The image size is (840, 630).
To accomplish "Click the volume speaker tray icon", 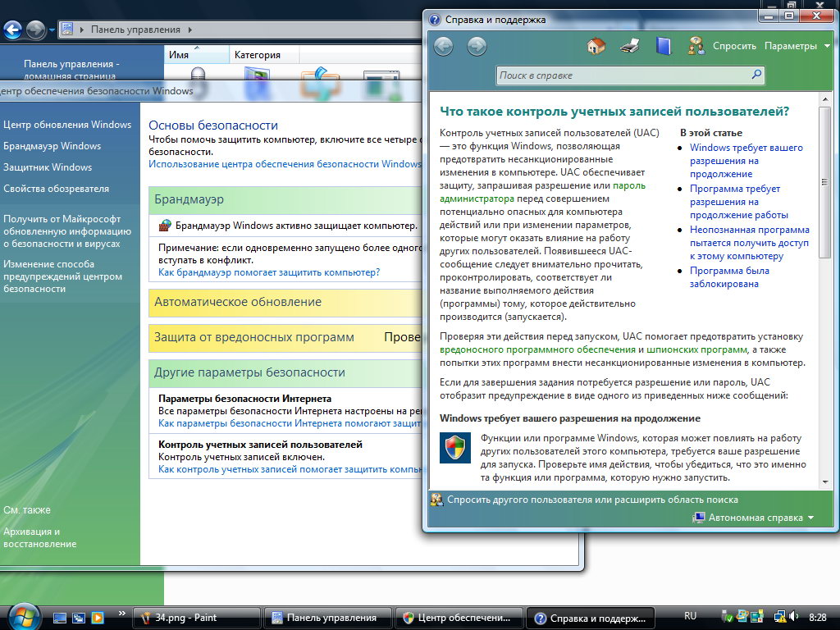I will [794, 617].
